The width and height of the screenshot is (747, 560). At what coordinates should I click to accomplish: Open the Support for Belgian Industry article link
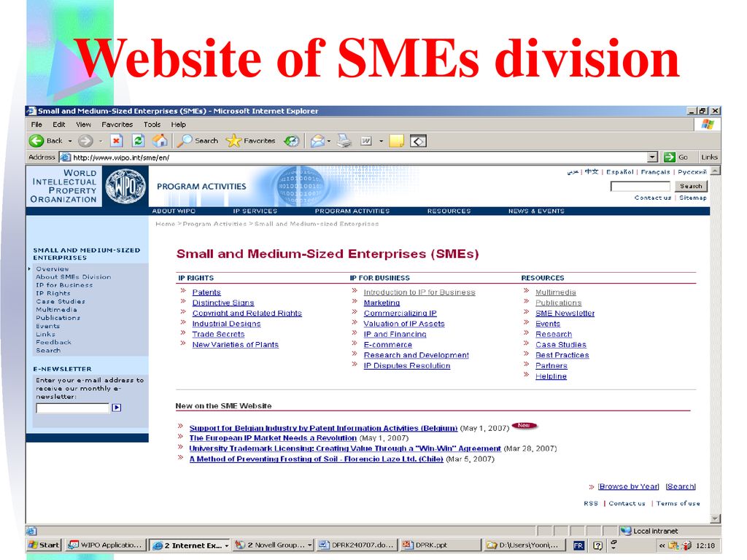[x=323, y=428]
